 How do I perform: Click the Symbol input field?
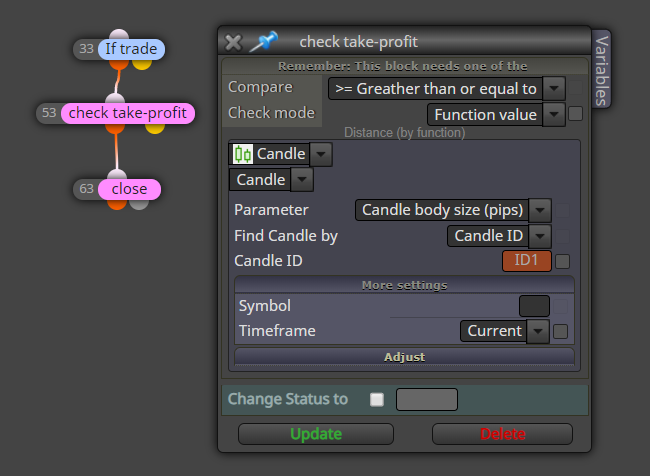pos(534,306)
